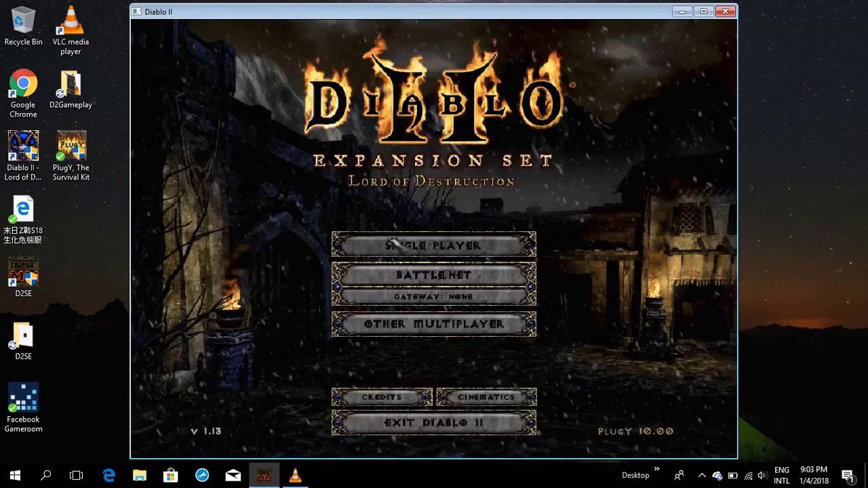The image size is (868, 488).
Task: Select PlugY, The Survival Kit shortcut
Action: 71,157
